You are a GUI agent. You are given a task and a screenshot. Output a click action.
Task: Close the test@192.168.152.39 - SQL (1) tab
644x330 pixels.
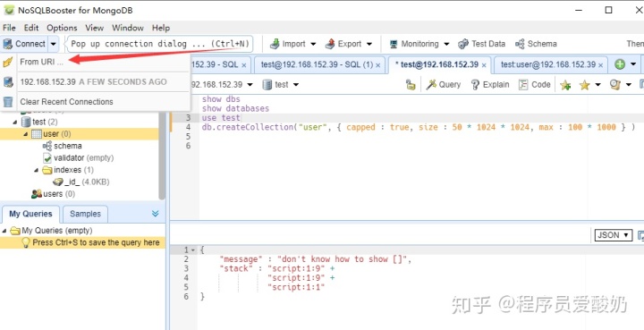[x=378, y=65]
